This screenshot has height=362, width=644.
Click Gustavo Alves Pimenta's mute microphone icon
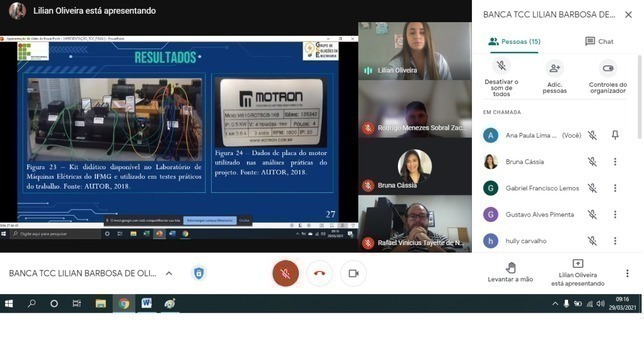pos(592,214)
